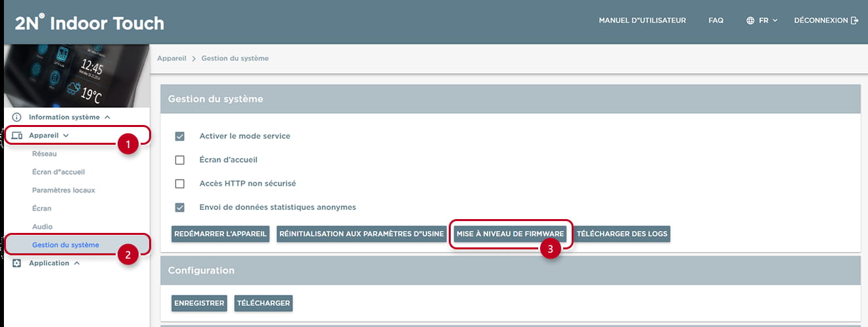This screenshot has height=327, width=868.
Task: Click the Configuration panel header
Action: click(511, 270)
